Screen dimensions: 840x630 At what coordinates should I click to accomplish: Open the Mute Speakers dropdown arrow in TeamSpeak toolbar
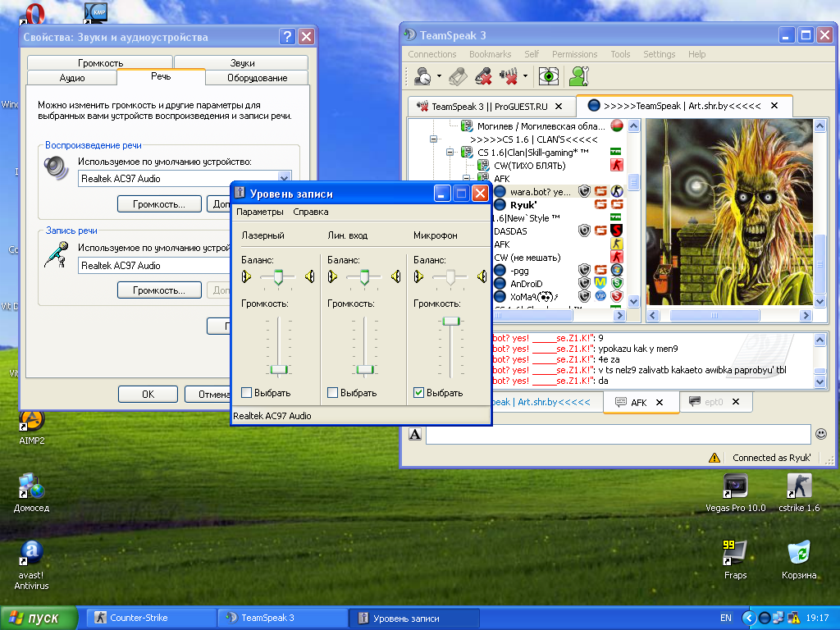[525, 76]
